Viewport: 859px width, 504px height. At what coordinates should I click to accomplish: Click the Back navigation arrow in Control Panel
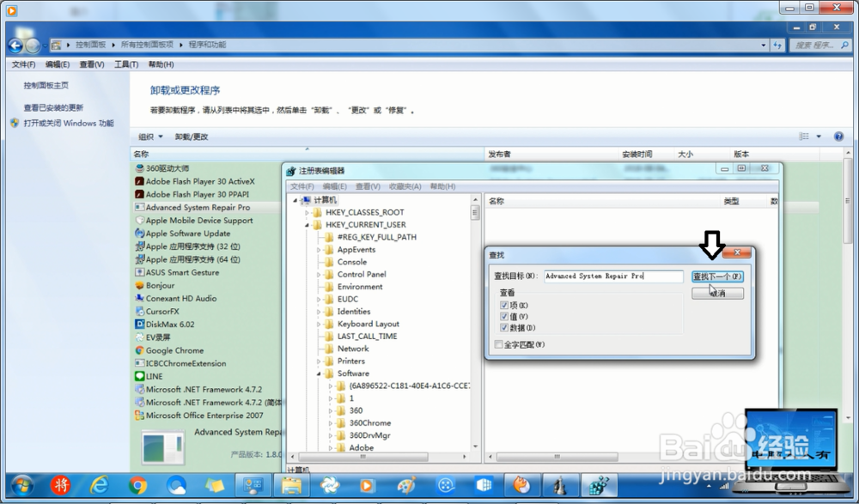click(x=15, y=46)
